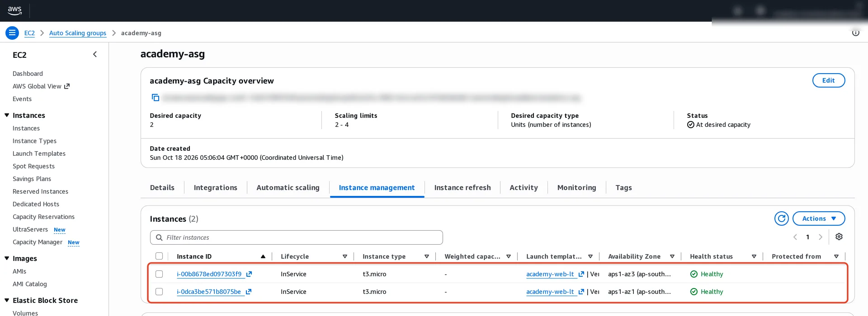
Task: Open i-0dca3be571b8075be external link icon
Action: tap(248, 292)
